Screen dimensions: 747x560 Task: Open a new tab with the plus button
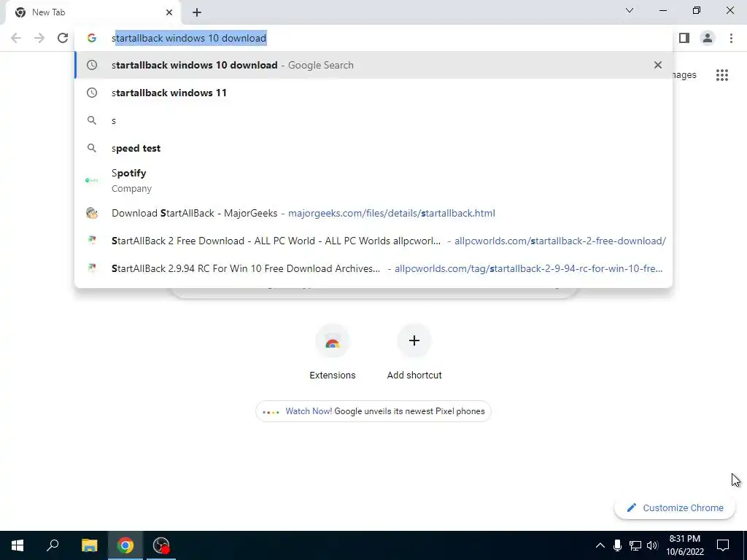[x=197, y=12]
